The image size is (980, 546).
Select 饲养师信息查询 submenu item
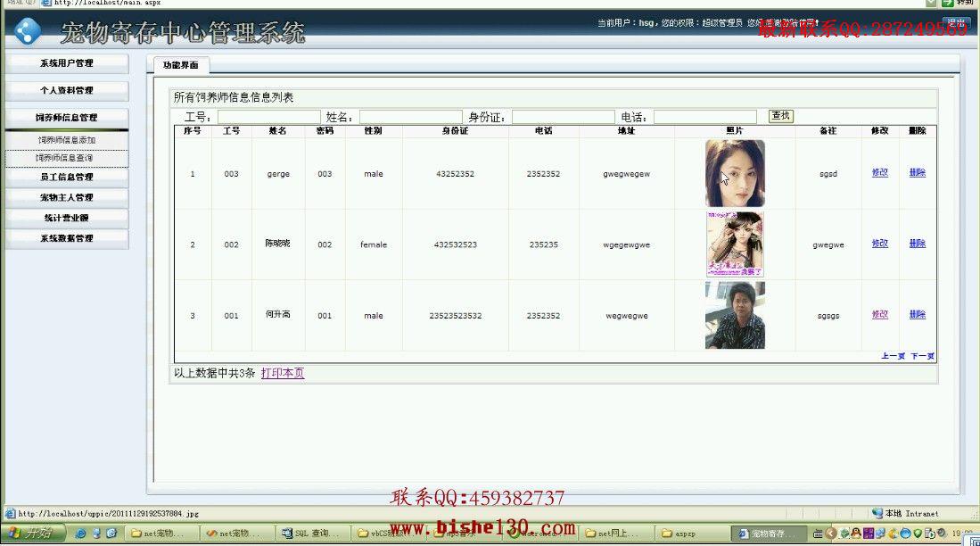coord(67,158)
